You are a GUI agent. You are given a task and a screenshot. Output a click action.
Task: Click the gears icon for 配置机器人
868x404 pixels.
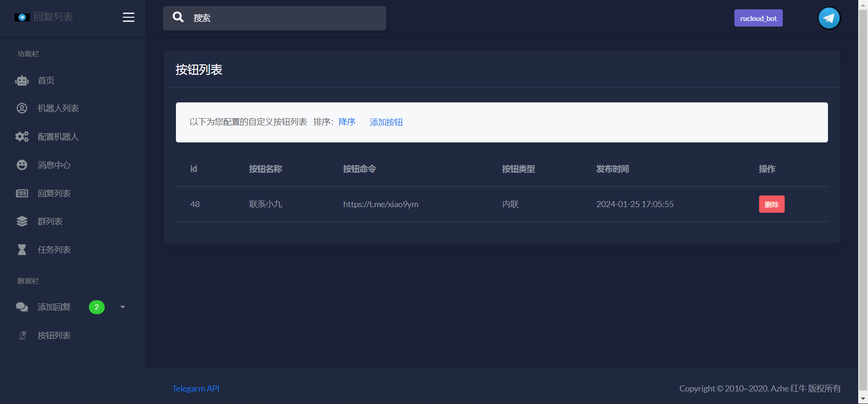(22, 137)
